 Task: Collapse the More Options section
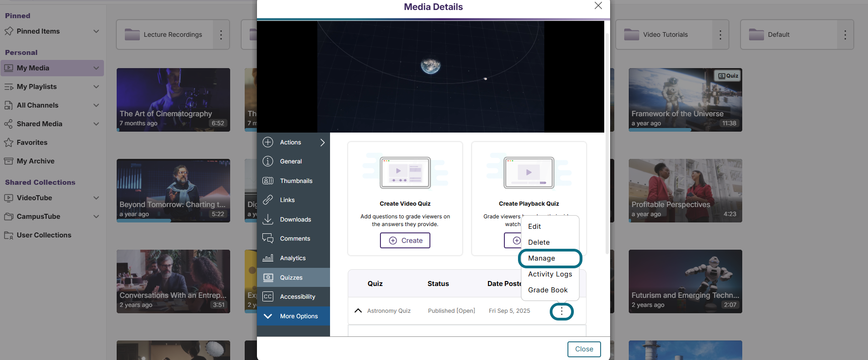click(268, 316)
